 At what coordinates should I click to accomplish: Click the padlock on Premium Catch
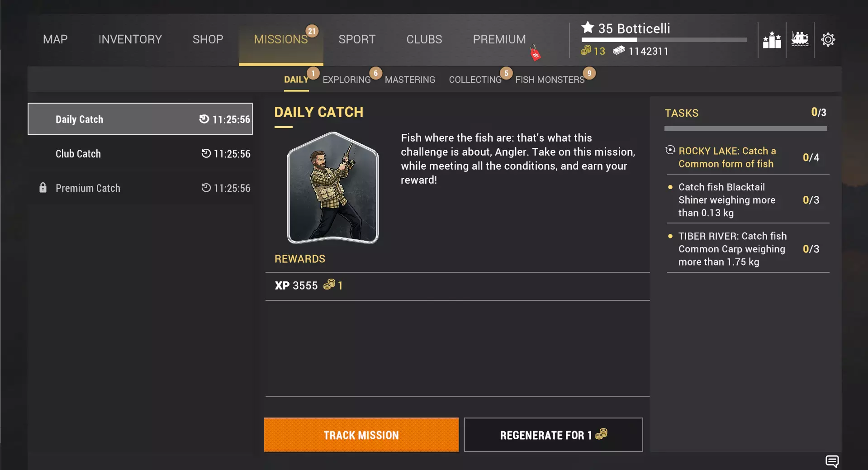tap(43, 188)
